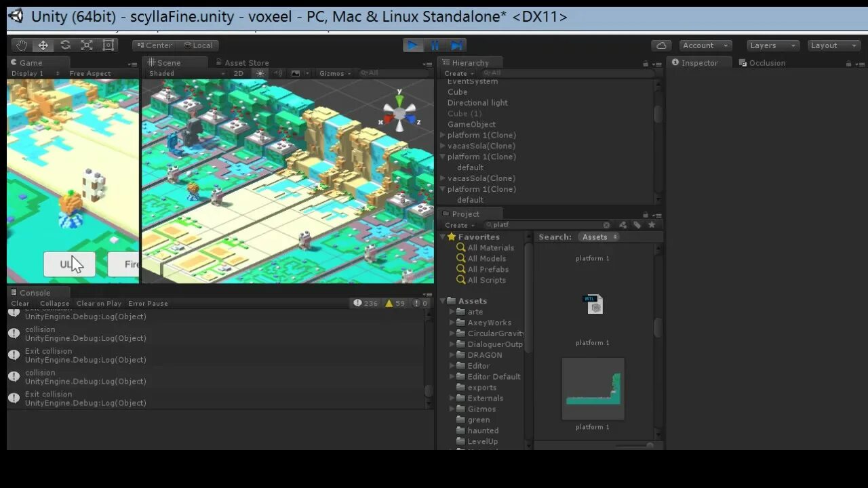Toggle console warnings count 59
The height and width of the screenshot is (488, 868).
coord(395,303)
